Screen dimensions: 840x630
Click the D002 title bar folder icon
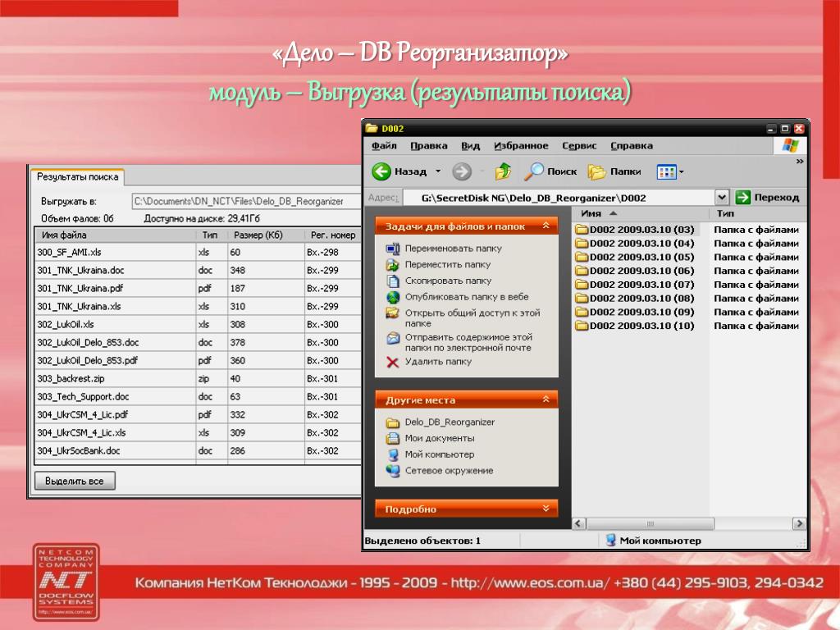coord(372,128)
